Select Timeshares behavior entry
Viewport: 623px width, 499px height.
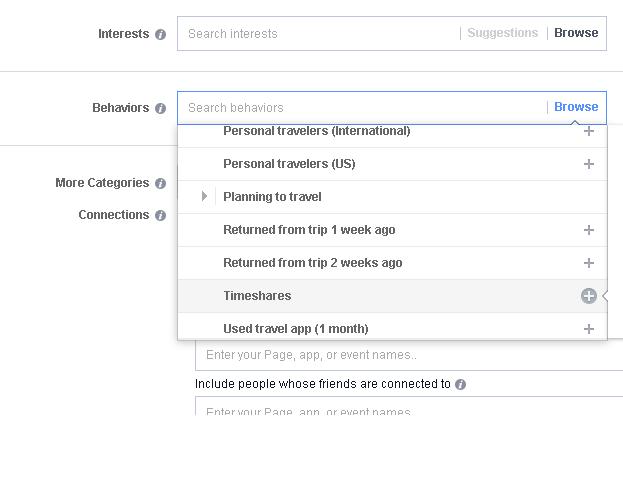[257, 296]
